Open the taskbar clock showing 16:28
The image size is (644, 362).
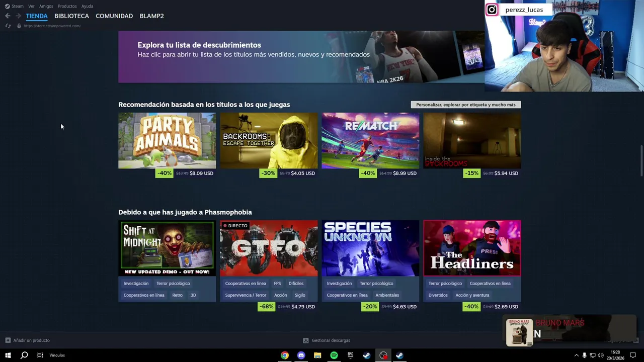pos(615,355)
